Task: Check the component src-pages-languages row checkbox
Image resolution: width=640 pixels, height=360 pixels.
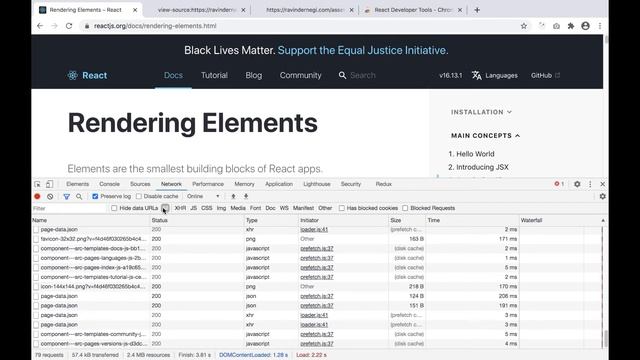Action: [x=36, y=258]
